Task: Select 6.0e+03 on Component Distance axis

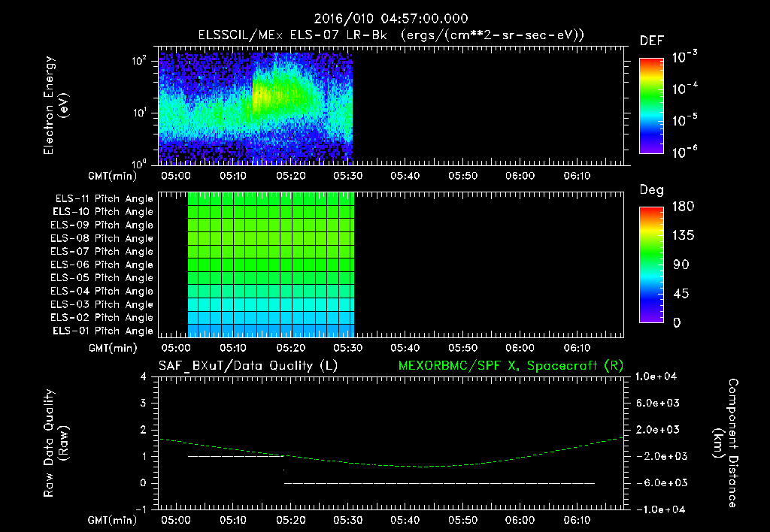Action: tap(657, 403)
